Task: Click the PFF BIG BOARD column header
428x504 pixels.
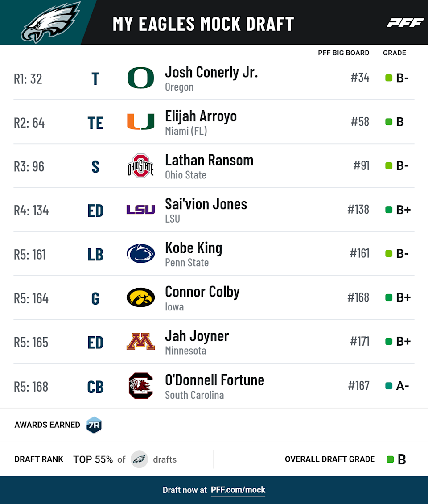Action: 343,53
